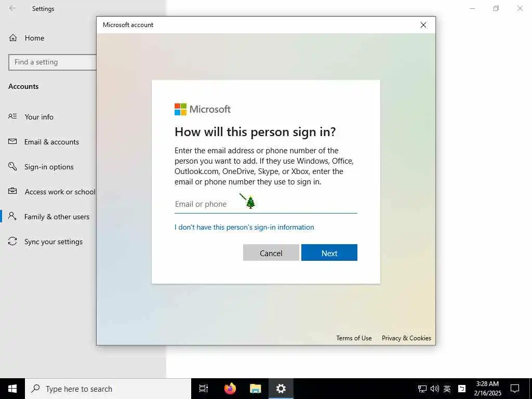Select the Settings gear taskbar icon
Viewport: 532px width, 399px height.
(281, 389)
